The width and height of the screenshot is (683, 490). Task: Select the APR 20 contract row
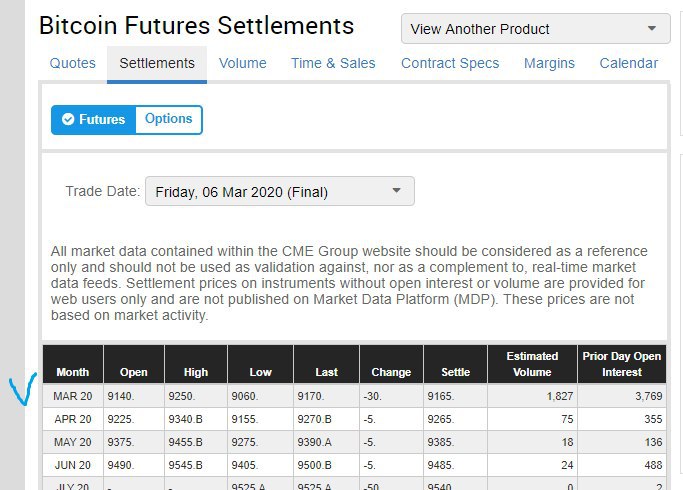click(72, 421)
